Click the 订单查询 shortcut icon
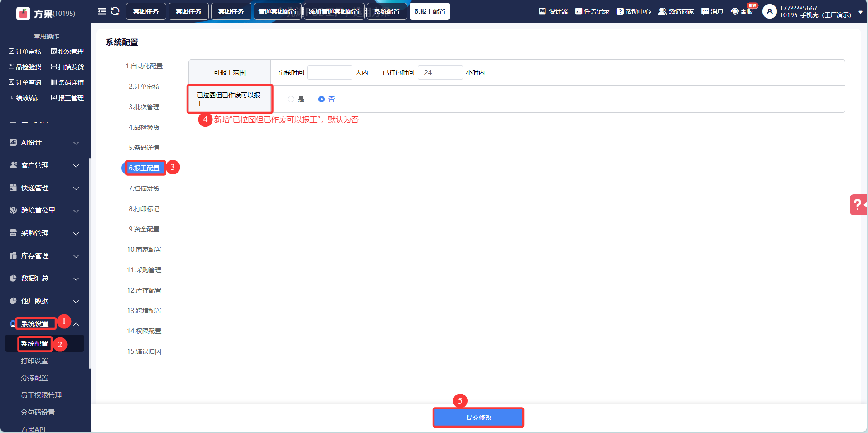 point(11,82)
